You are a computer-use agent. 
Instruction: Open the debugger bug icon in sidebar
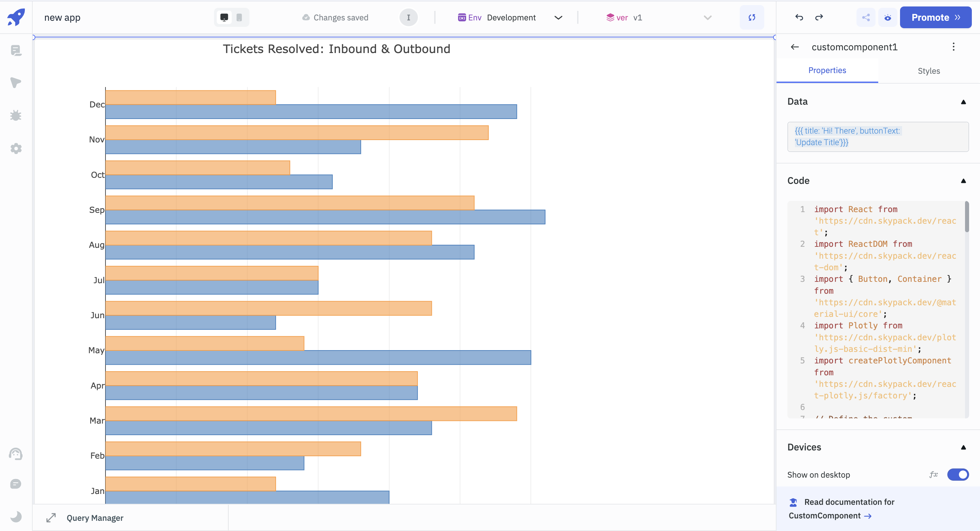16,116
